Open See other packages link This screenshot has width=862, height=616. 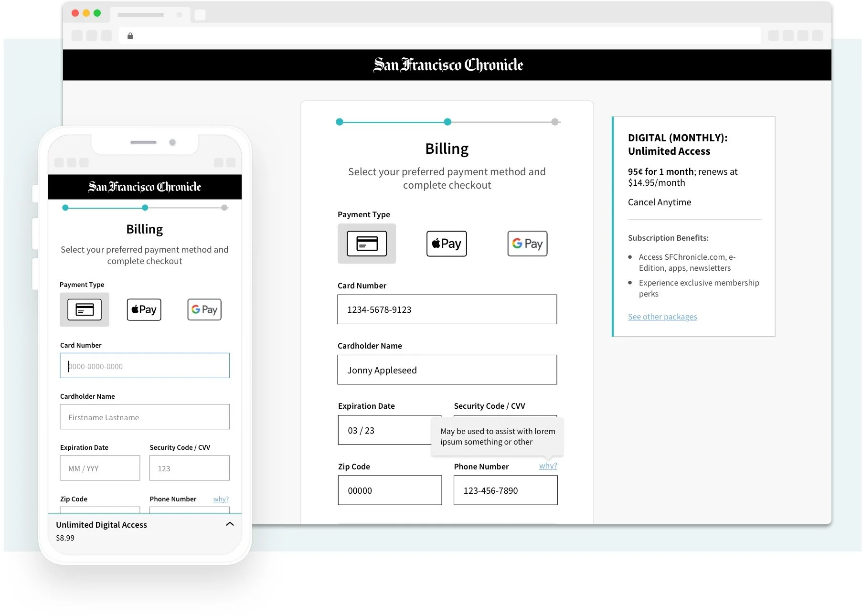[x=662, y=317]
